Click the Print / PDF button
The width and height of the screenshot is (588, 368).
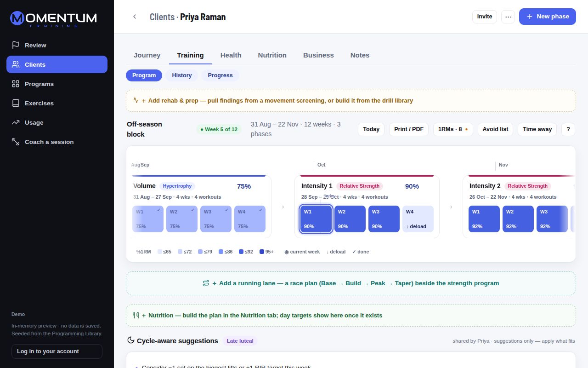click(x=409, y=129)
